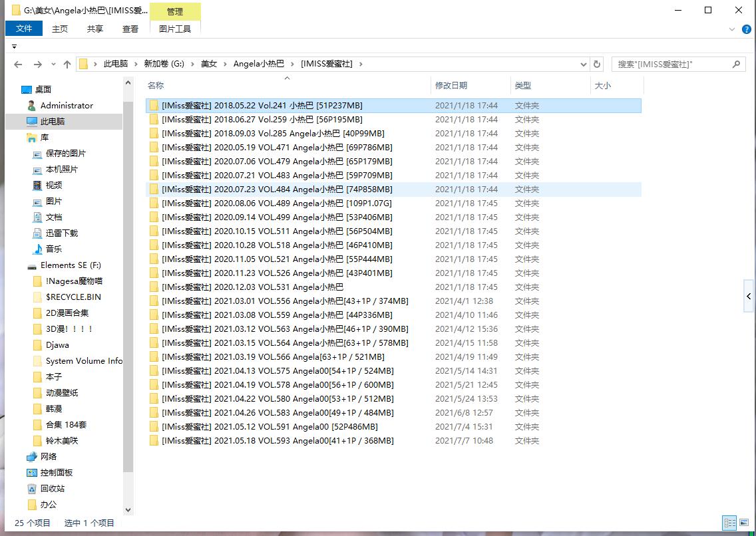Refresh the current folder view
The image size is (756, 536).
[x=597, y=65]
